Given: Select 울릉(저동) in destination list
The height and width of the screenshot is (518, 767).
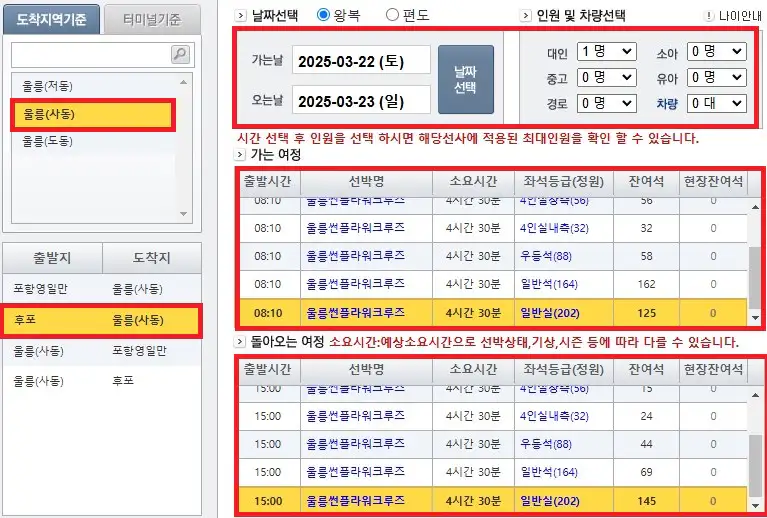Looking at the screenshot, I should coord(93,86).
